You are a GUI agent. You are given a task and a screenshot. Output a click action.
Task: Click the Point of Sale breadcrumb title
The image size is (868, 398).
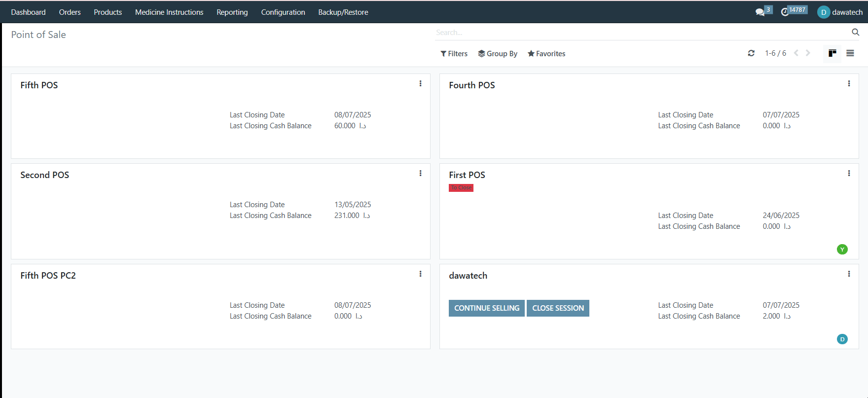coord(38,35)
